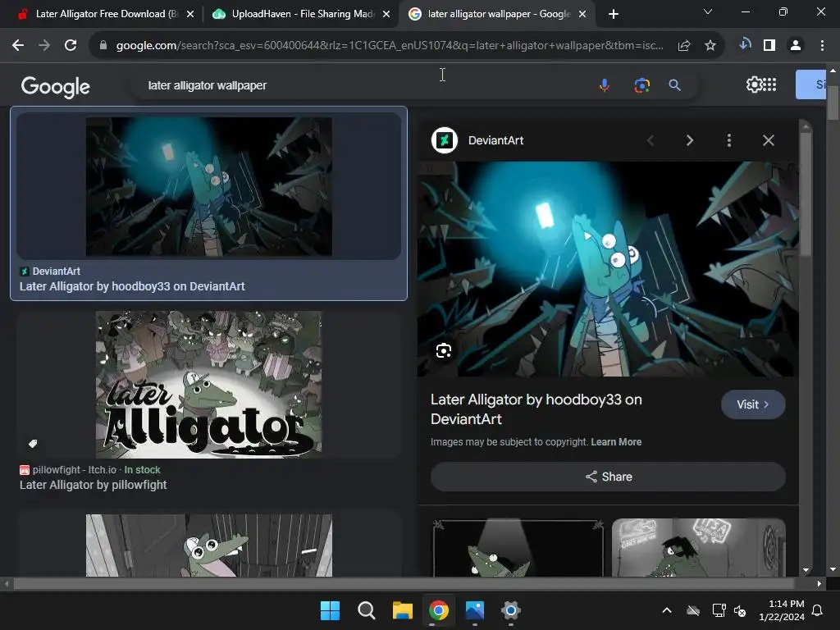Open File Explorer from taskbar
The width and height of the screenshot is (840, 630).
402,610
